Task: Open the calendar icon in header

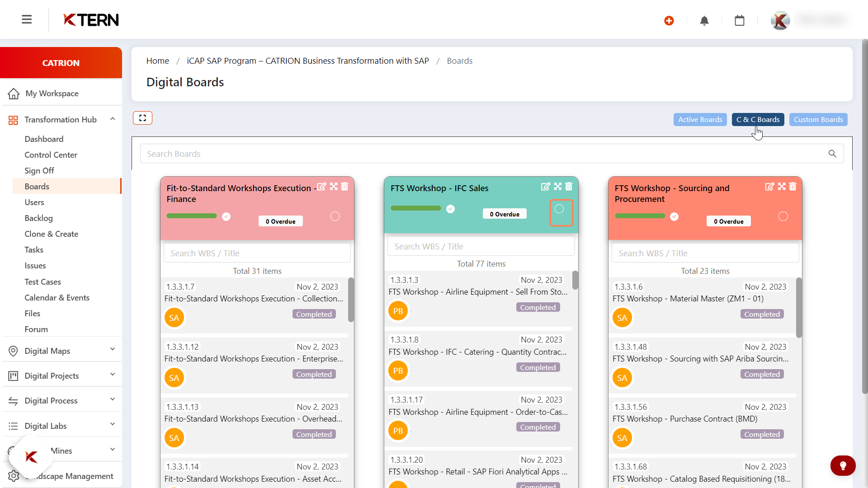Action: [740, 20]
